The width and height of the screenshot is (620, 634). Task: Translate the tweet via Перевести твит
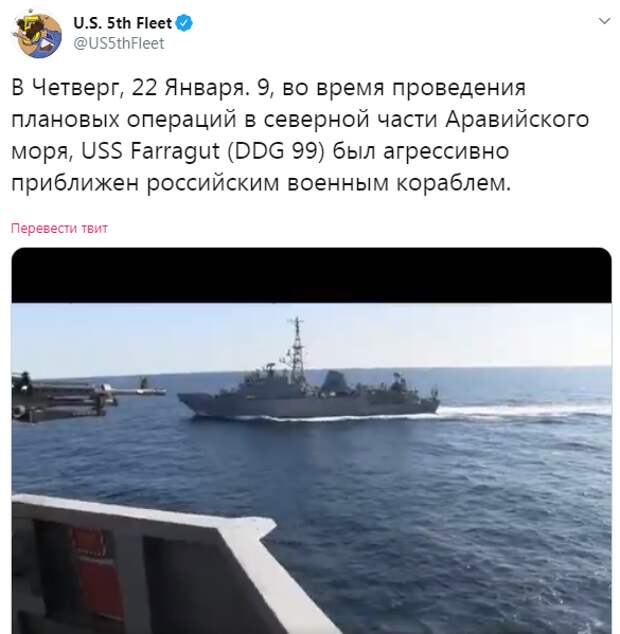[x=59, y=228]
